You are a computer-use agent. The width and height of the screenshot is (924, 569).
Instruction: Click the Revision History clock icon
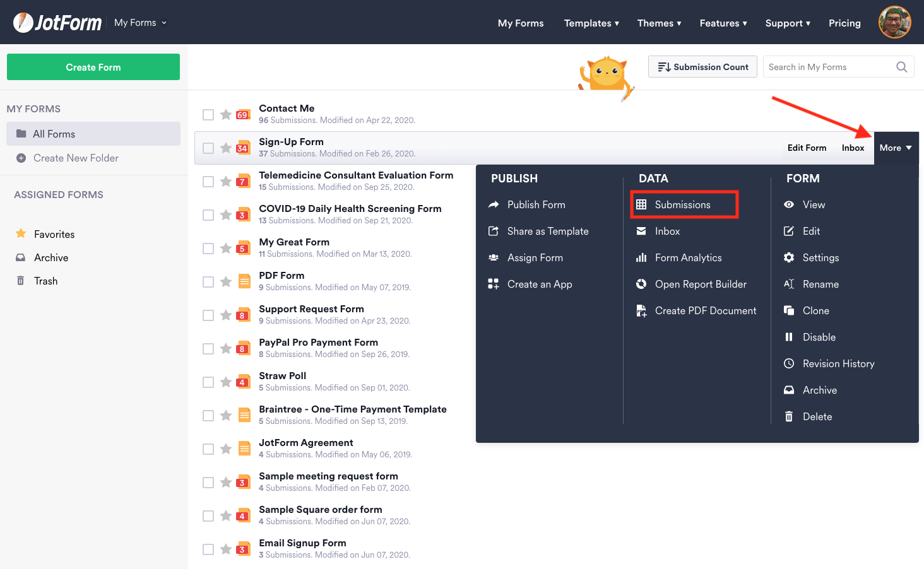point(789,363)
